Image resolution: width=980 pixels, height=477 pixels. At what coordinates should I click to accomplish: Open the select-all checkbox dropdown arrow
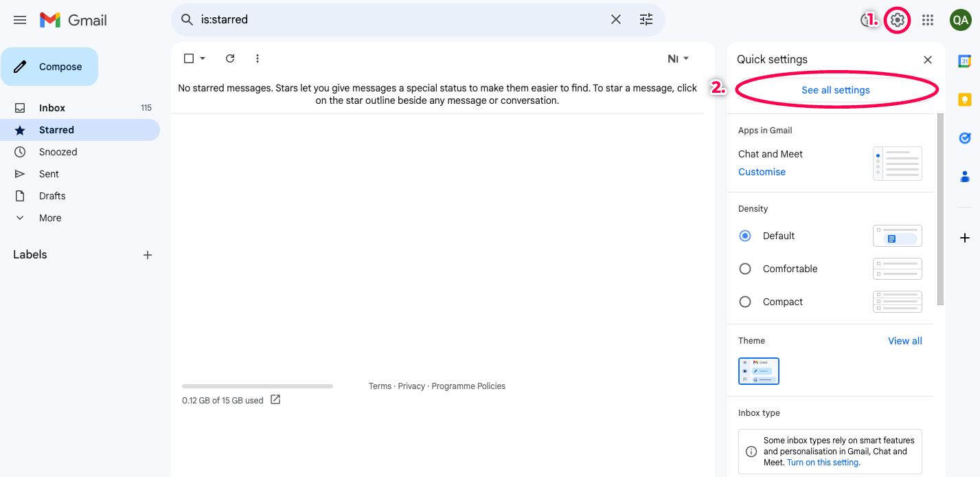pos(203,58)
